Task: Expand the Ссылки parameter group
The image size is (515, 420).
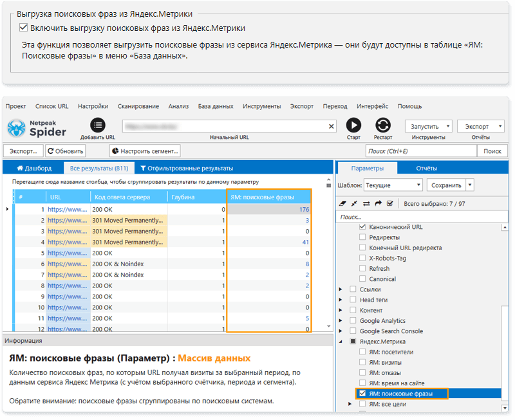Action: point(341,289)
